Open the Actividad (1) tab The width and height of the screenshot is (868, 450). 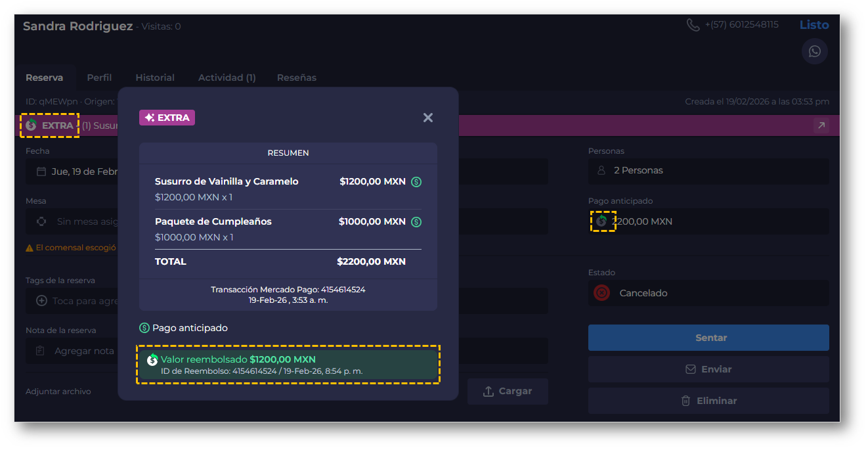(x=227, y=78)
